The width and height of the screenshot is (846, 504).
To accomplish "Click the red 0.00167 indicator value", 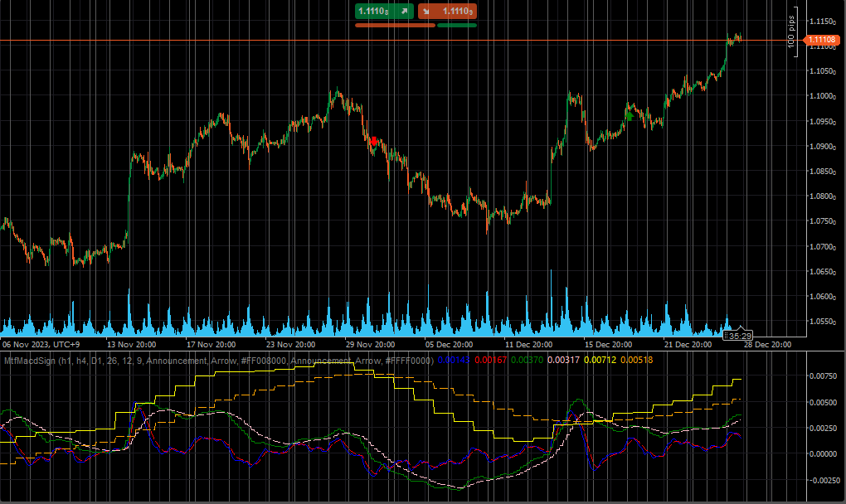I will click(x=490, y=360).
